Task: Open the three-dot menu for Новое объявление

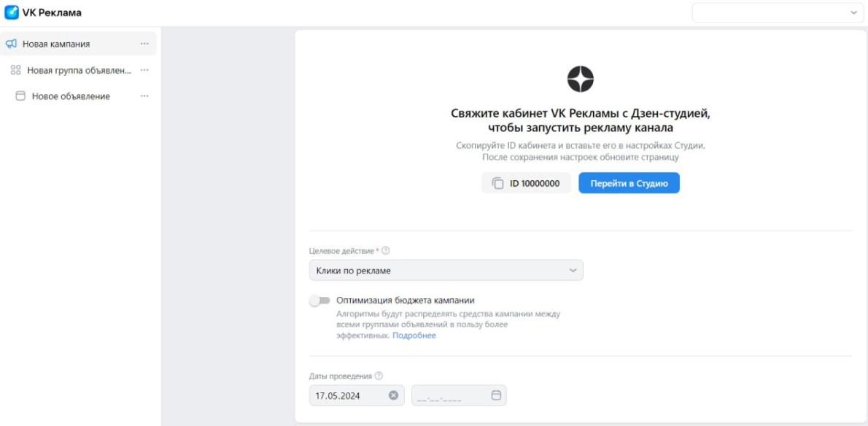Action: tap(144, 96)
